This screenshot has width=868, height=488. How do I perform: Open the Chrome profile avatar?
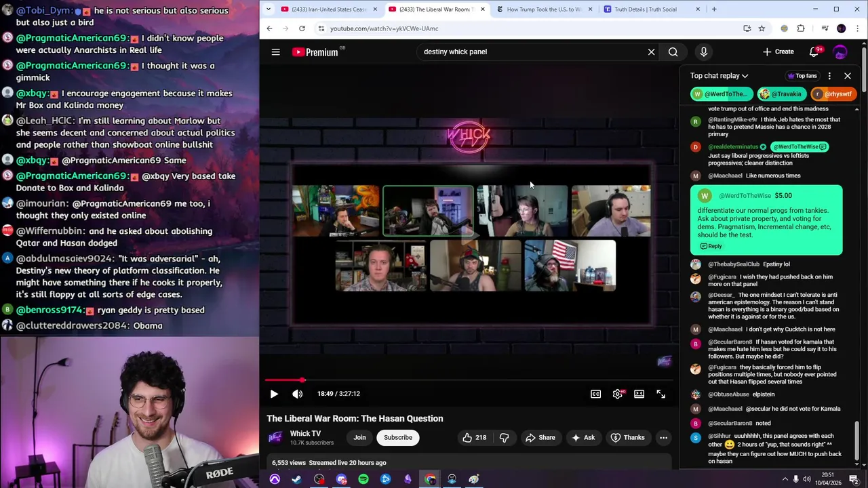(842, 28)
